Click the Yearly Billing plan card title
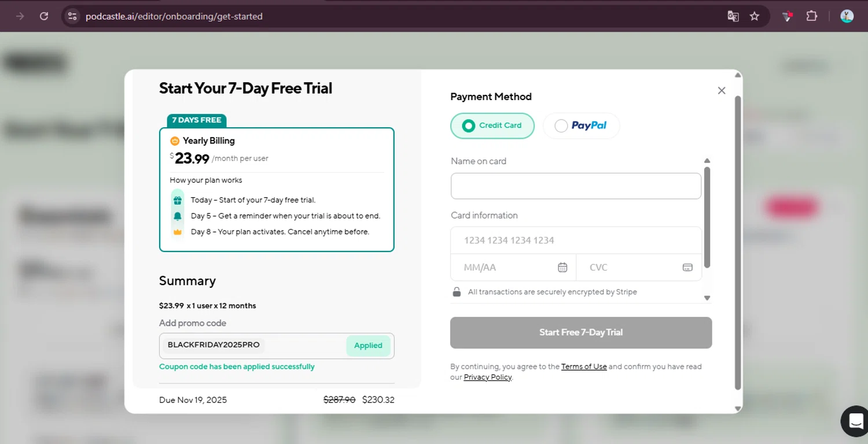 [209, 140]
